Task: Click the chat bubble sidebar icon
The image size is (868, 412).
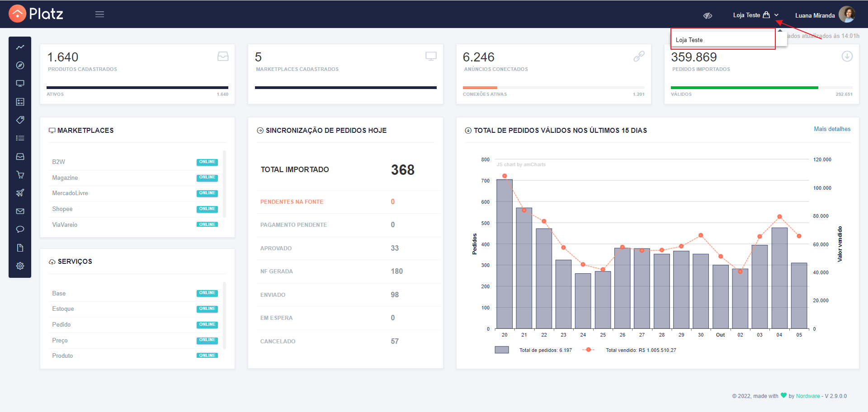Action: 20,229
